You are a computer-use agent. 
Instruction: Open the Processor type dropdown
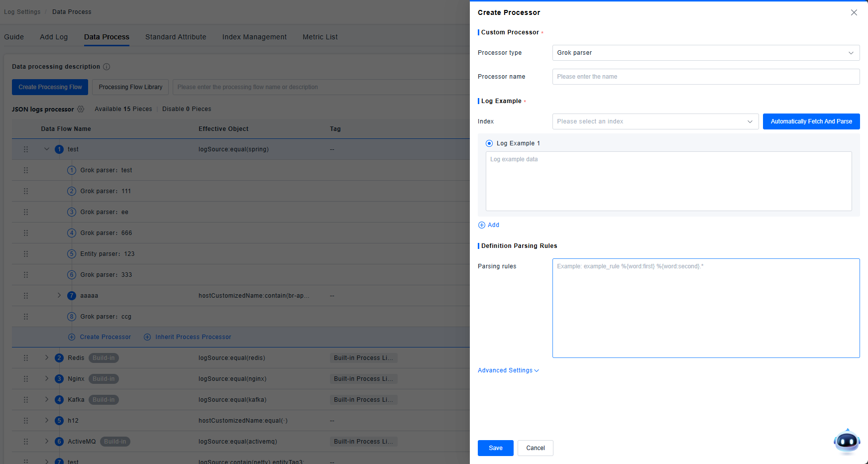click(x=705, y=53)
